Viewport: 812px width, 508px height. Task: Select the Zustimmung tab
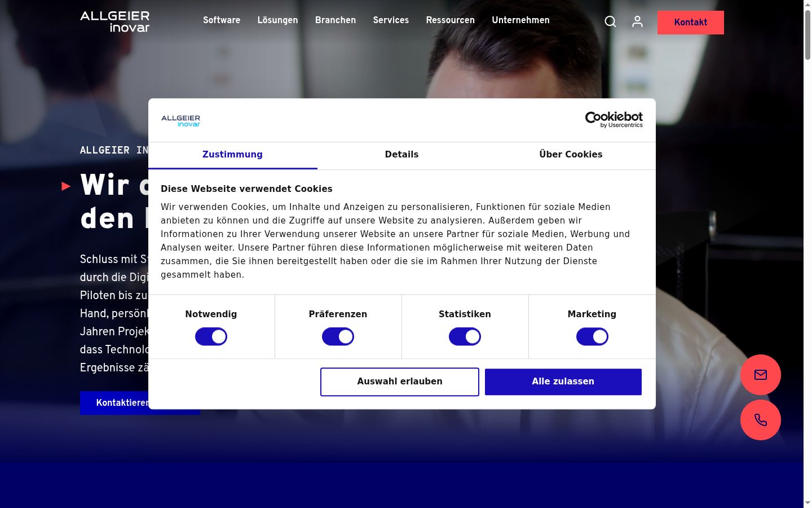tap(233, 155)
